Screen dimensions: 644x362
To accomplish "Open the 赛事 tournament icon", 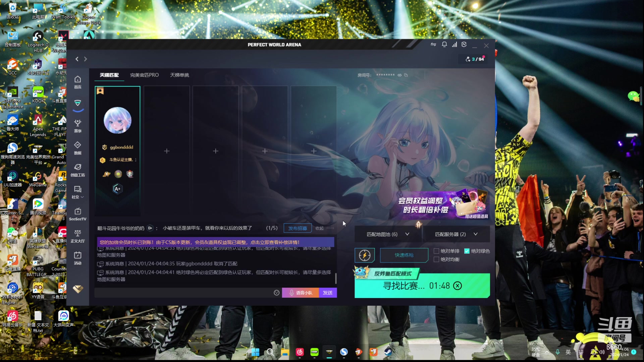I will pos(77,126).
